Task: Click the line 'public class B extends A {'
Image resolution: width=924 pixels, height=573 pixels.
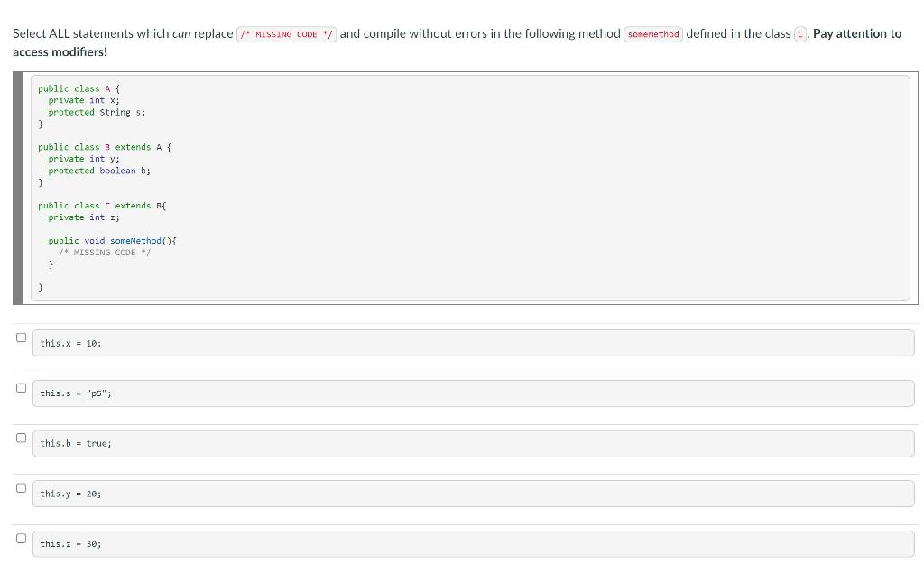Action: (x=105, y=147)
